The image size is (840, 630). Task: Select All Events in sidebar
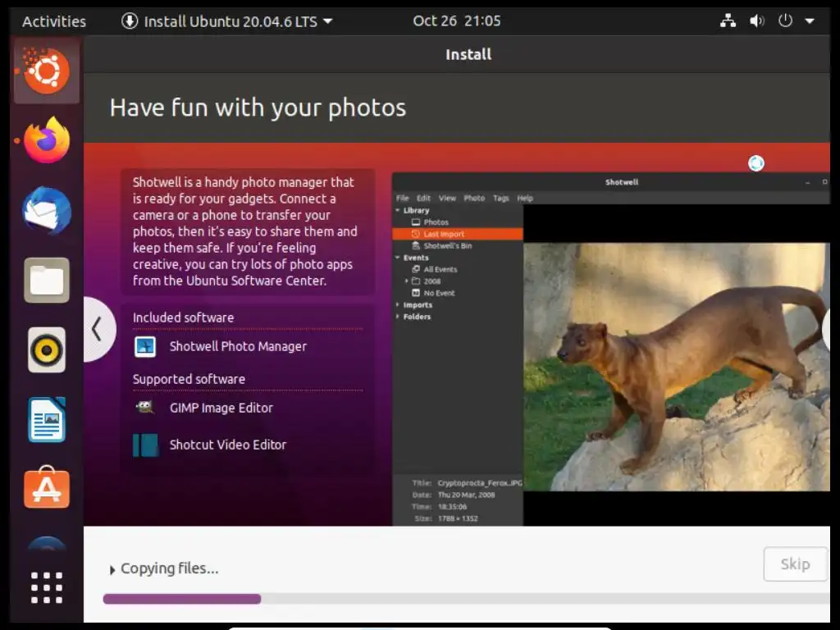440,269
